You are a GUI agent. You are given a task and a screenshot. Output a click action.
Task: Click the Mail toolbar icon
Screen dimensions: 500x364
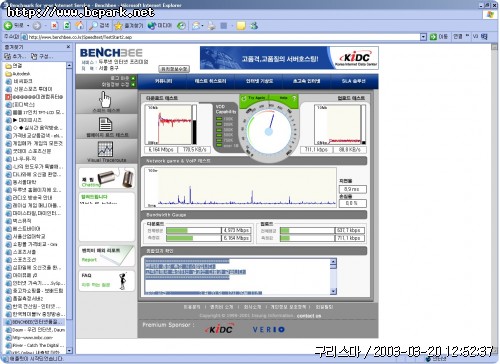click(x=196, y=26)
